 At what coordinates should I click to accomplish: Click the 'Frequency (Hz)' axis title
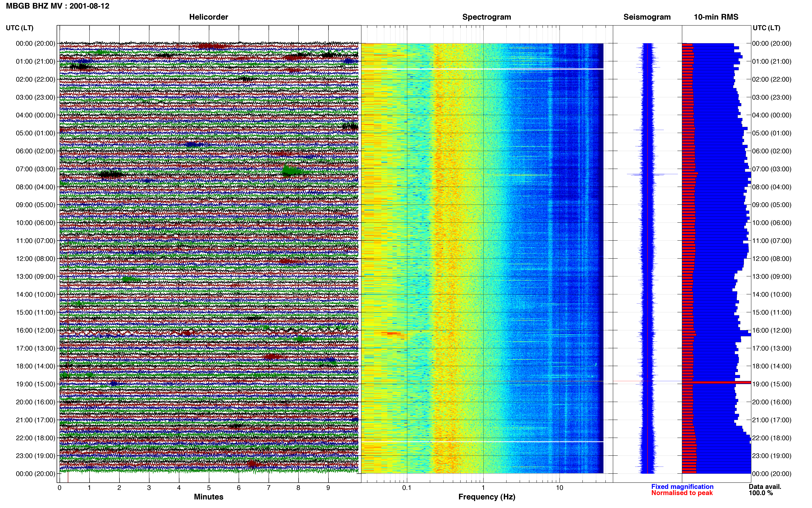click(x=487, y=497)
